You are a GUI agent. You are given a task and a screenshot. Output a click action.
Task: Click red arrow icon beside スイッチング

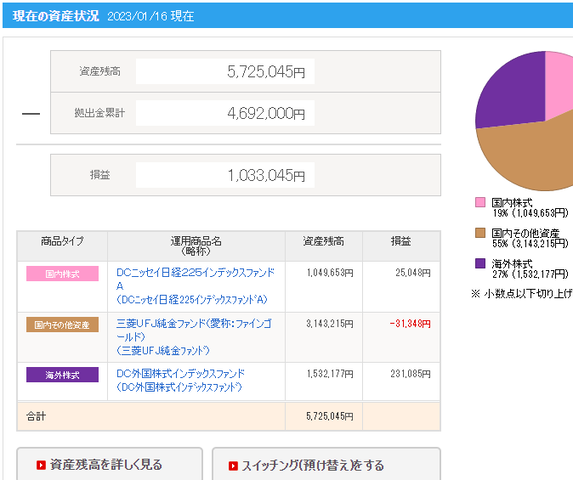click(233, 466)
